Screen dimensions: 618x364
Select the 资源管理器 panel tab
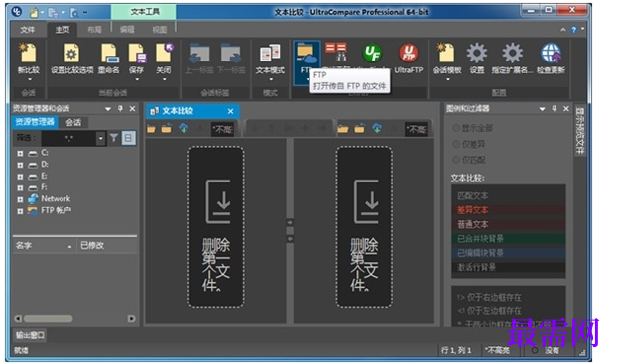35,122
